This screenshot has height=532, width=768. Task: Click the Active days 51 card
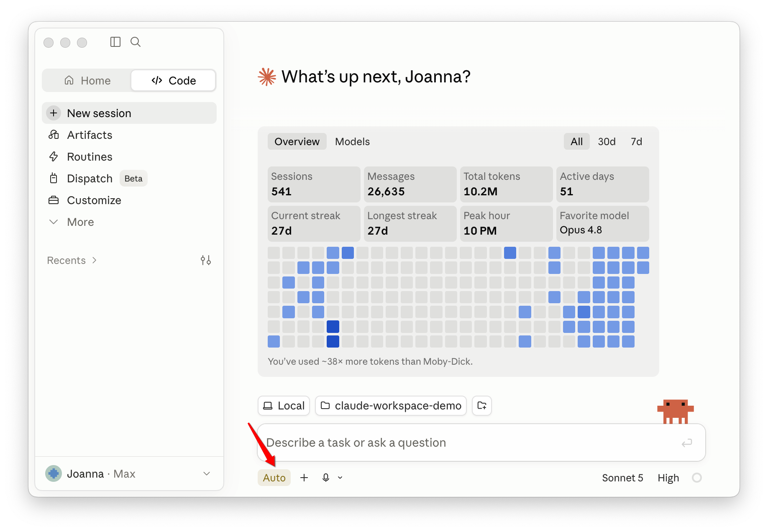(602, 184)
